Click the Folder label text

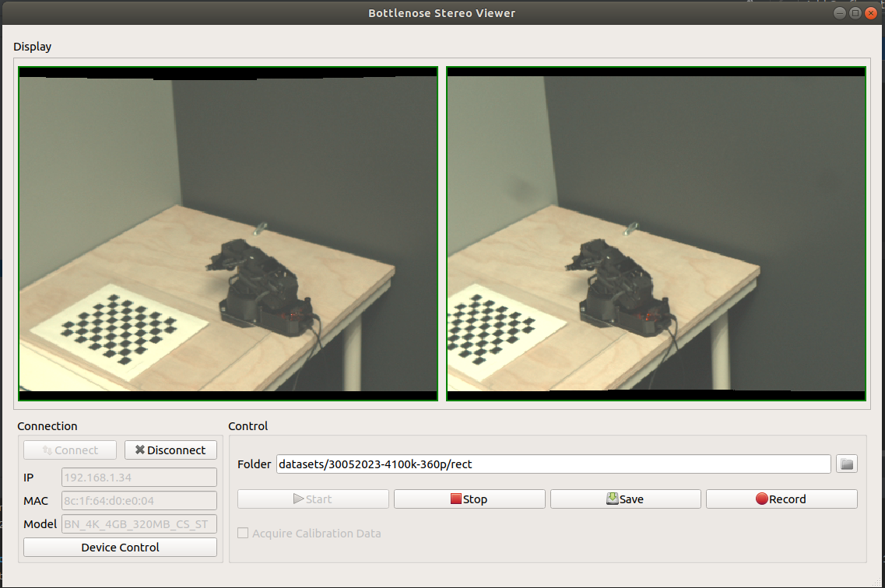tap(254, 464)
